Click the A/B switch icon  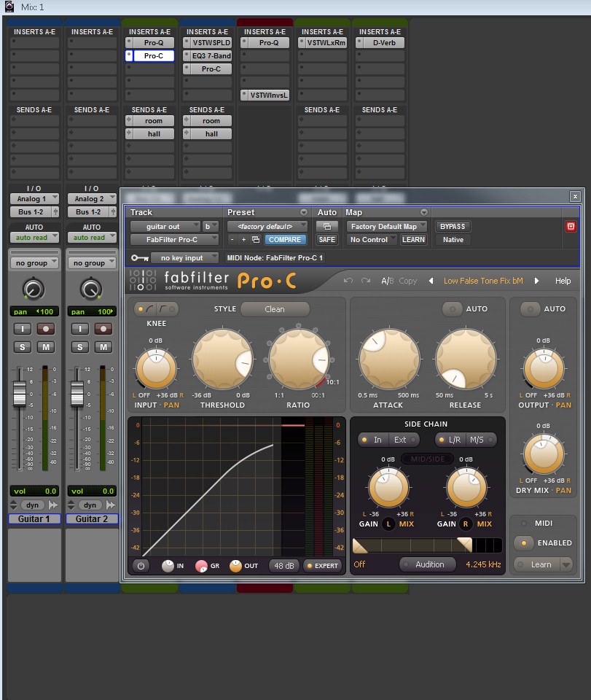[387, 281]
